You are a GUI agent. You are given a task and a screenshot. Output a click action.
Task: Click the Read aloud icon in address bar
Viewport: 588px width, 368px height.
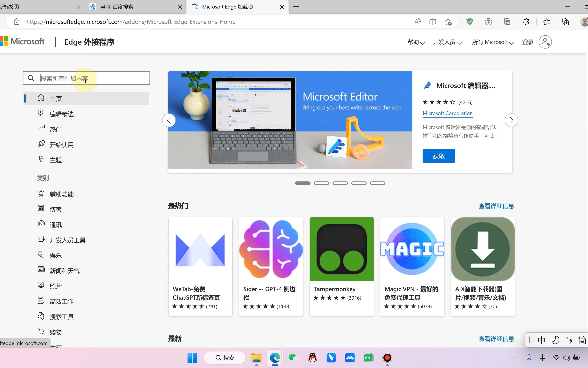coord(417,22)
